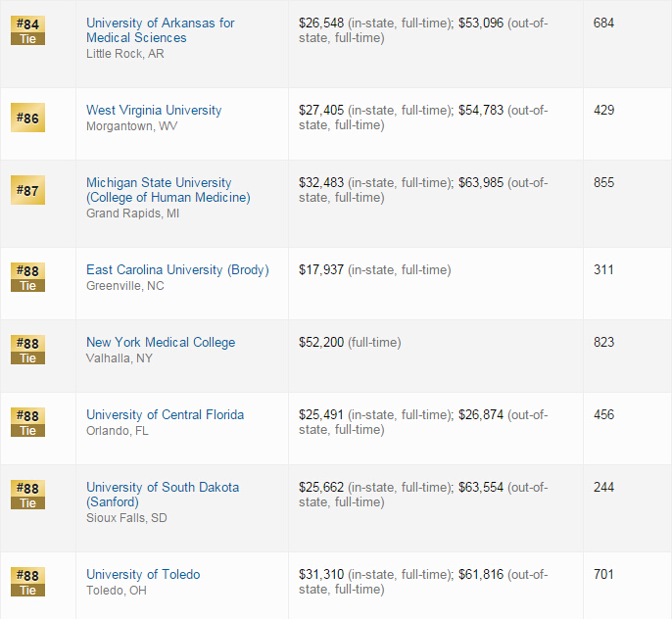This screenshot has width=672, height=619.
Task: Click South Dakota's #88 Tie badge
Action: coord(27,495)
